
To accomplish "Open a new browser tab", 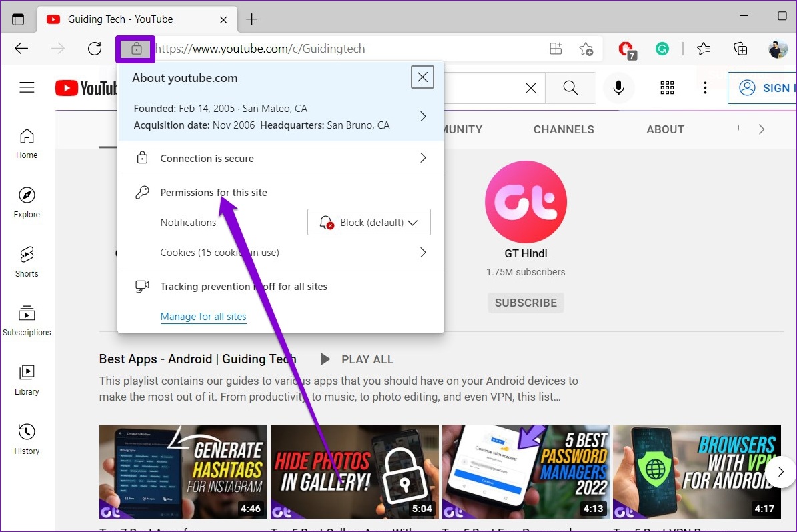I will [x=251, y=19].
